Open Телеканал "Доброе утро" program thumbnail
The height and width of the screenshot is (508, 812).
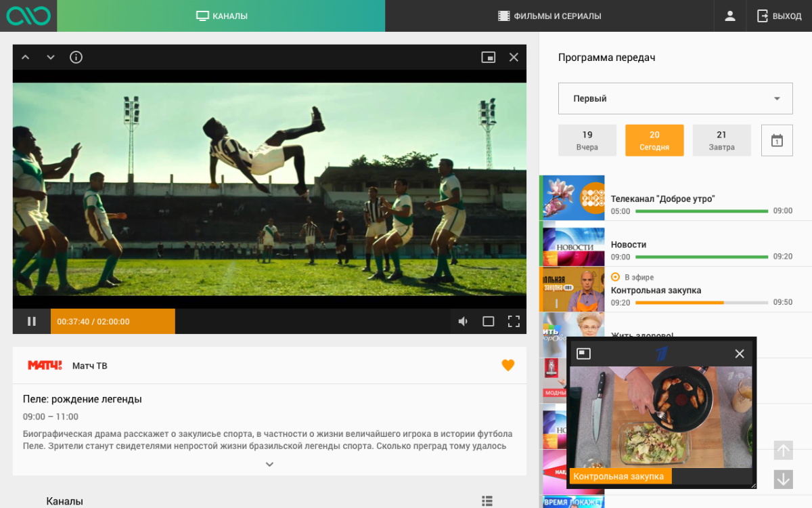point(574,198)
